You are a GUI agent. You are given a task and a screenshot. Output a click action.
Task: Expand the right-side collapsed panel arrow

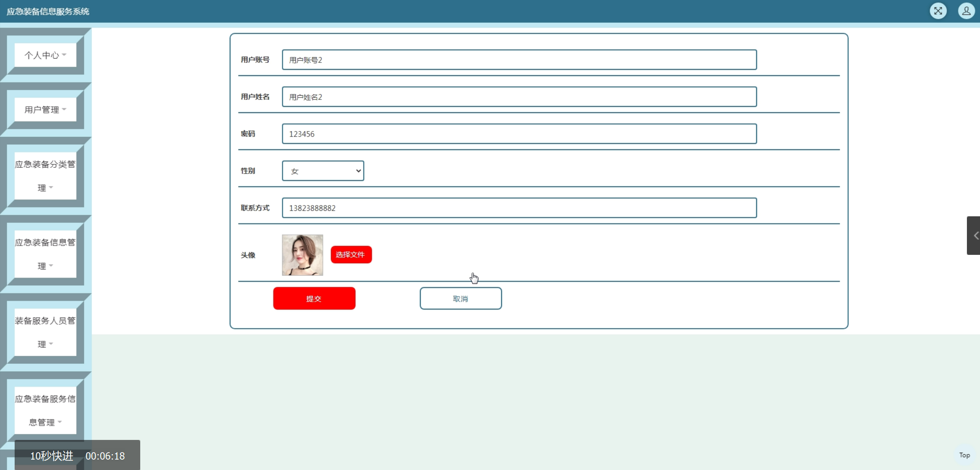click(974, 236)
